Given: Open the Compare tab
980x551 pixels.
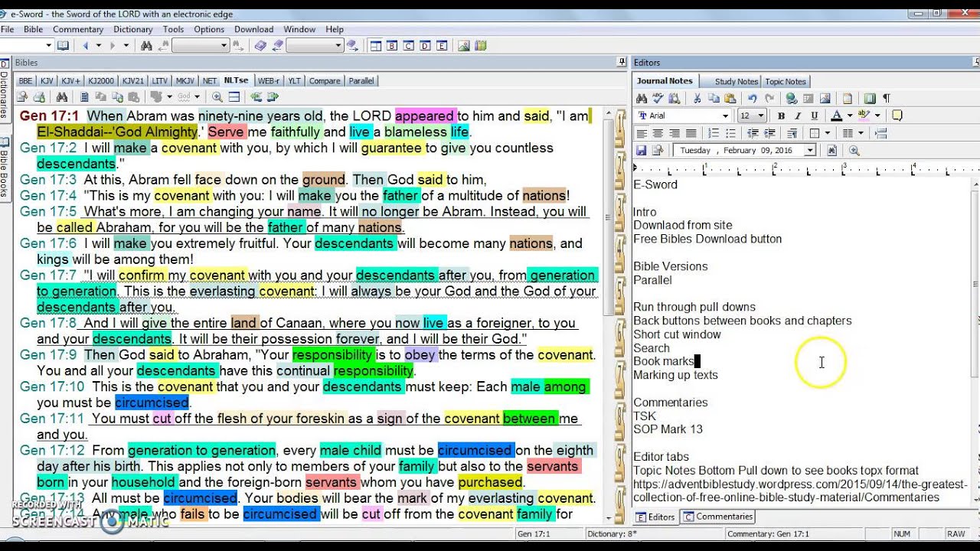Looking at the screenshot, I should (325, 80).
